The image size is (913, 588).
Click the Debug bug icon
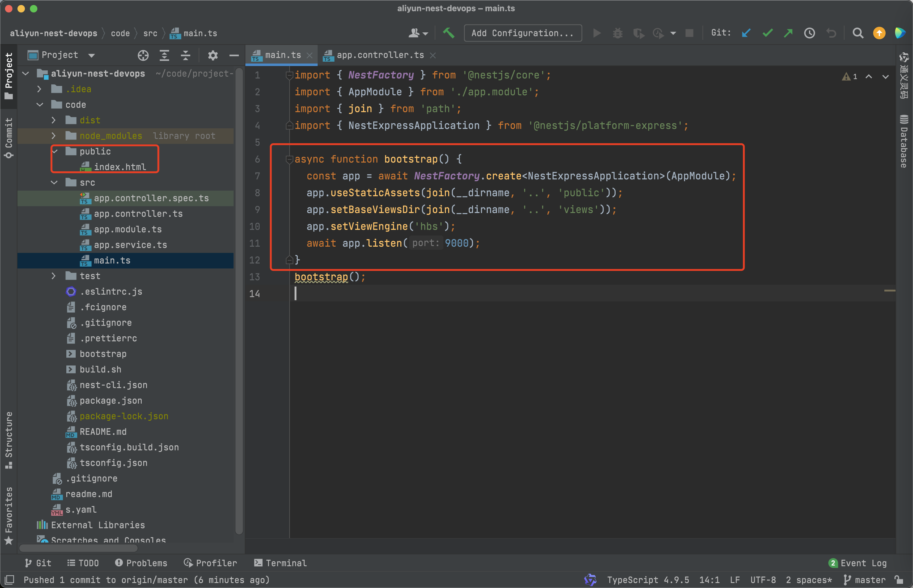617,33
